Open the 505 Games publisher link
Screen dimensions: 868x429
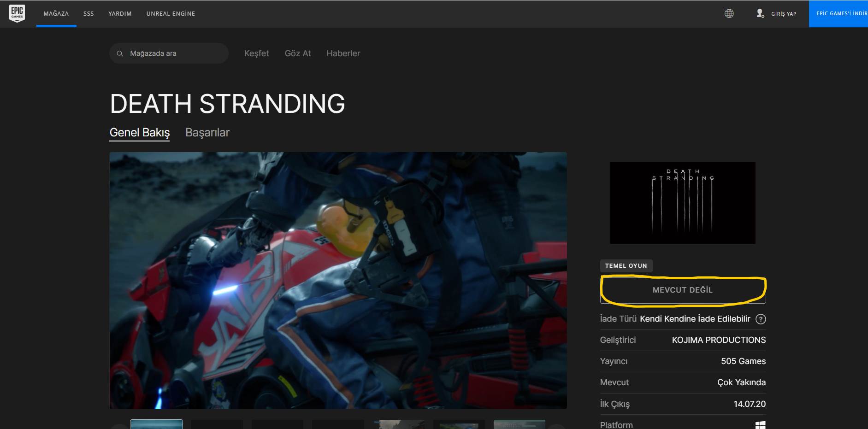(744, 361)
